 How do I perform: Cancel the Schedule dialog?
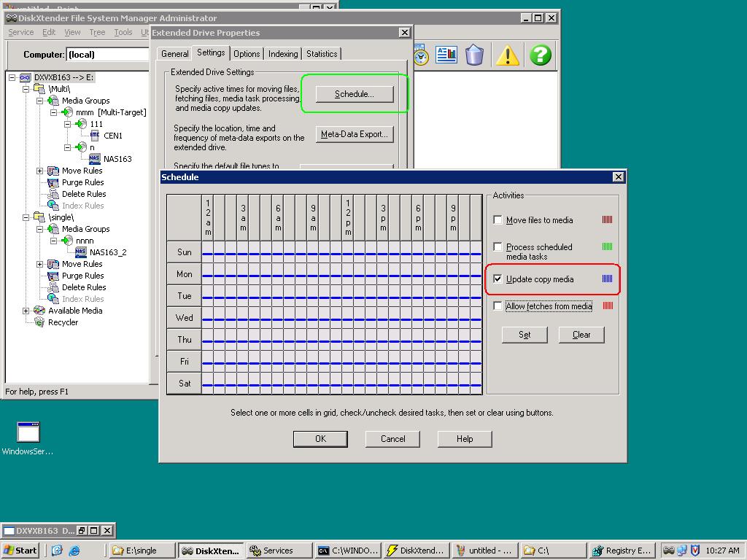392,438
